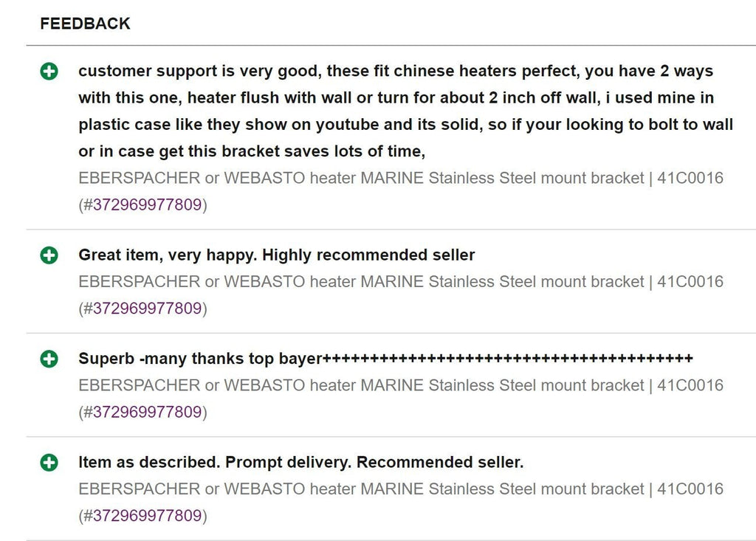Open item number link under "Item as described"
This screenshot has width=756, height=541.
[142, 515]
